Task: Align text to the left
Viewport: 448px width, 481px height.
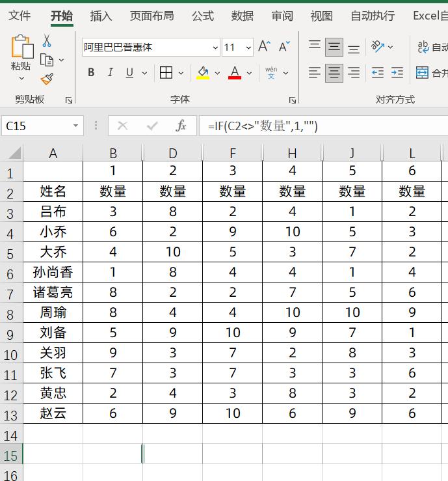Action: (315, 73)
